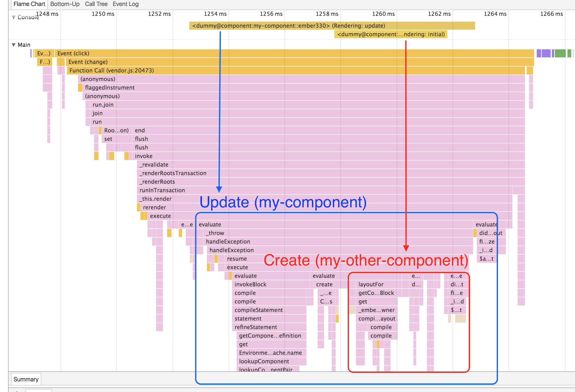Click the invokeBlock frame
Image resolution: width=575 pixels, height=392 pixels.
coord(269,284)
